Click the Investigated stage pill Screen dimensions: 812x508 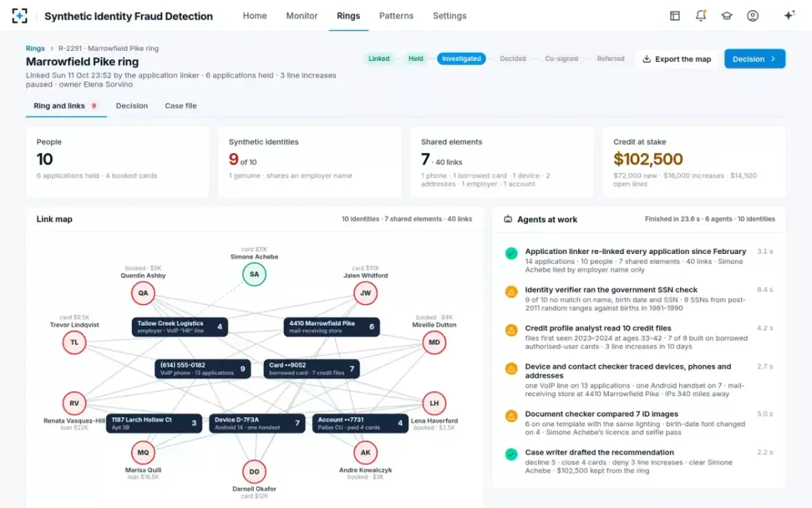coord(461,59)
